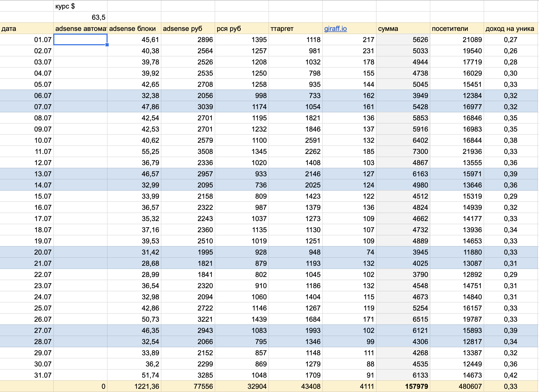Click the курс $ label cell
Image resolution: width=539 pixels, height=392 pixels.
80,6
